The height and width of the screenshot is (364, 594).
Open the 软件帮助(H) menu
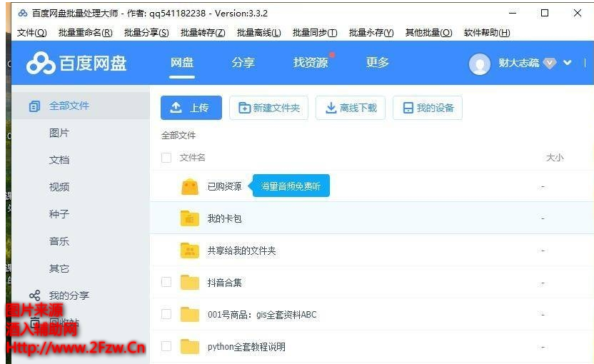(x=487, y=33)
